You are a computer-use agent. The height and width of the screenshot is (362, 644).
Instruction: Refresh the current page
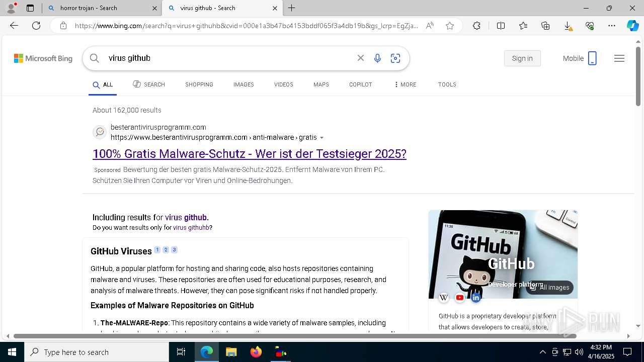click(36, 26)
